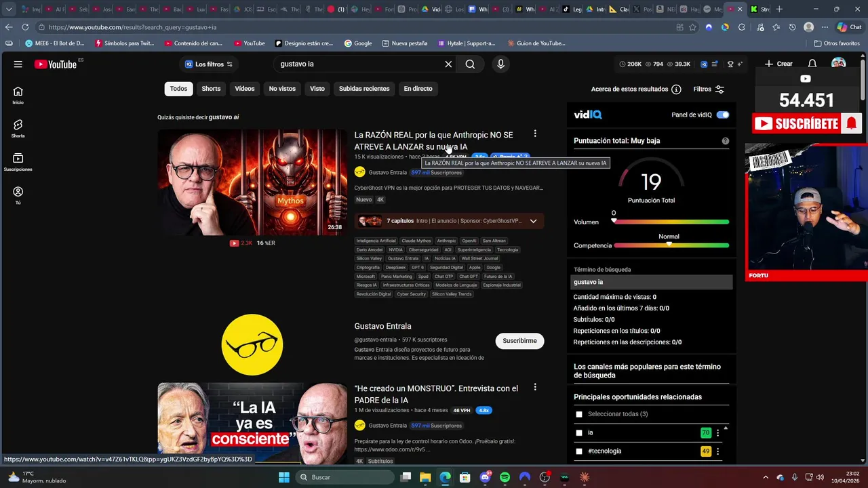Open the Gustavo Entrala channel name link

pos(382,326)
